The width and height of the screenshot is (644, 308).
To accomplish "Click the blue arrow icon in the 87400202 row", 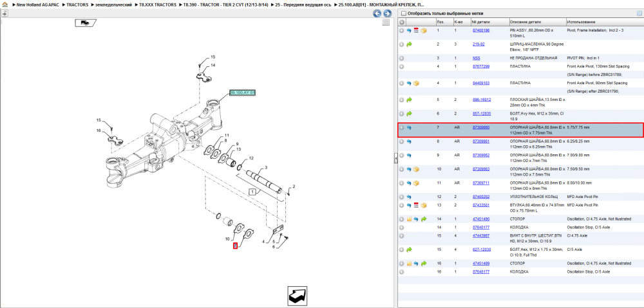I will click(x=409, y=197).
